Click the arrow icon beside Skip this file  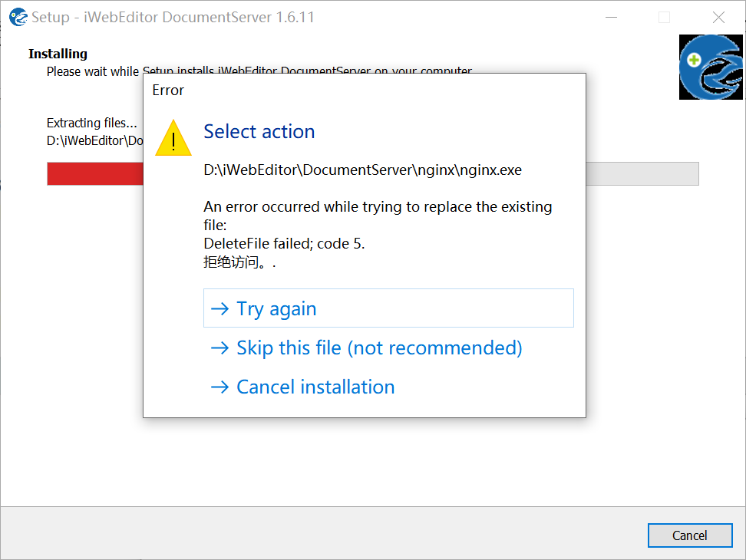point(220,348)
